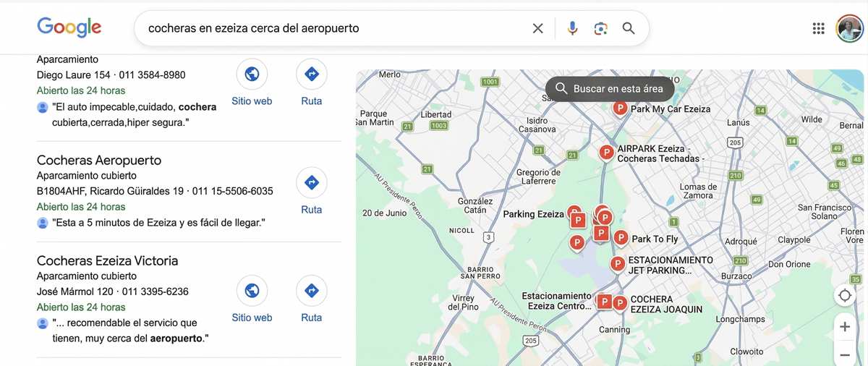868x366 pixels.
Task: Clear the search query with the X icon
Action: 537,28
